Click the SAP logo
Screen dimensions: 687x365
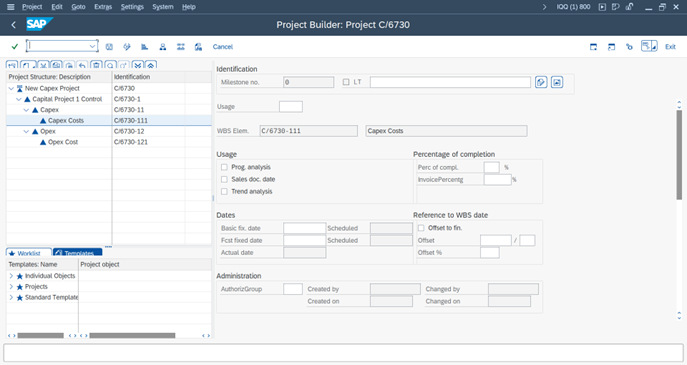pyautogui.click(x=39, y=24)
